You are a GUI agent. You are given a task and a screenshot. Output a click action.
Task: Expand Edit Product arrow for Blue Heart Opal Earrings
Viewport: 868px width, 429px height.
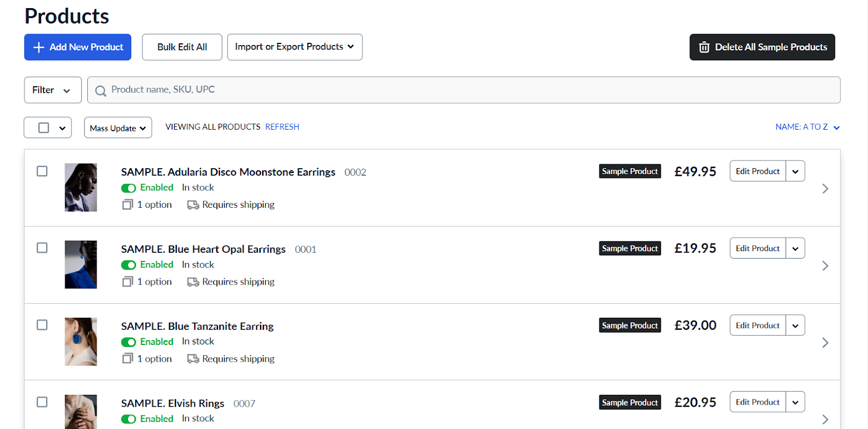click(x=795, y=248)
